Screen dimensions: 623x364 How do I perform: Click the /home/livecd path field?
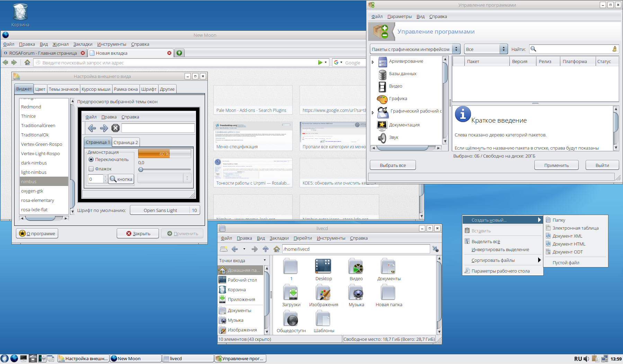point(356,249)
